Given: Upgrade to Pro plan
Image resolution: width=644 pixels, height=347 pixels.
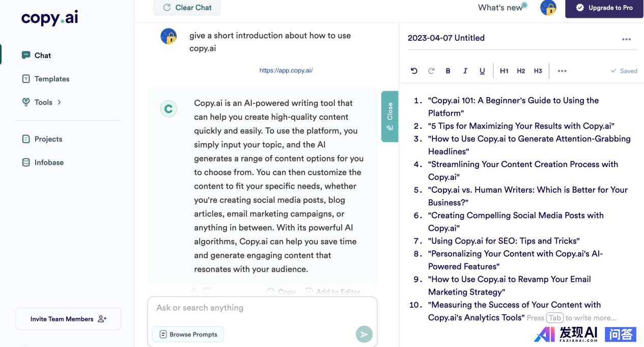Looking at the screenshot, I should pos(604,9).
